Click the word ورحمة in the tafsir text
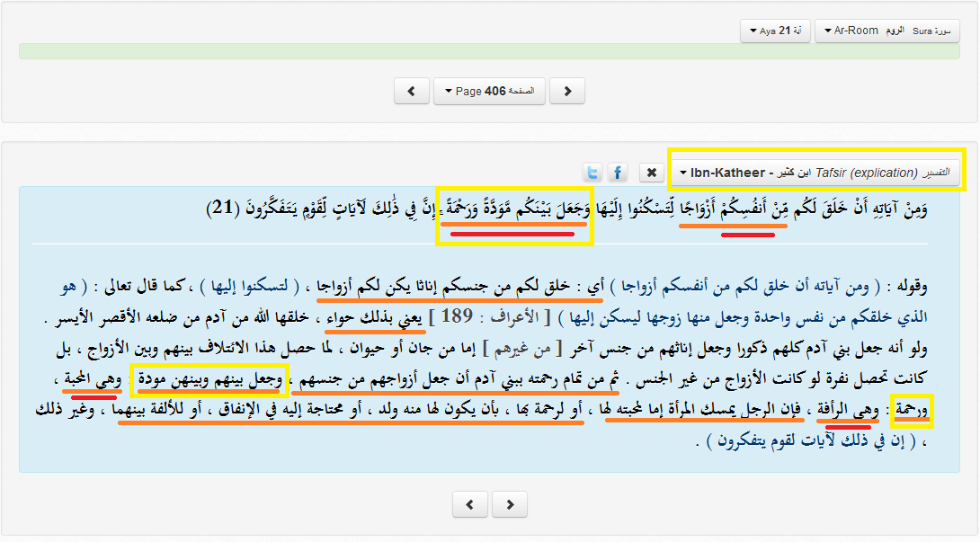The width and height of the screenshot is (980, 542). coord(912,410)
